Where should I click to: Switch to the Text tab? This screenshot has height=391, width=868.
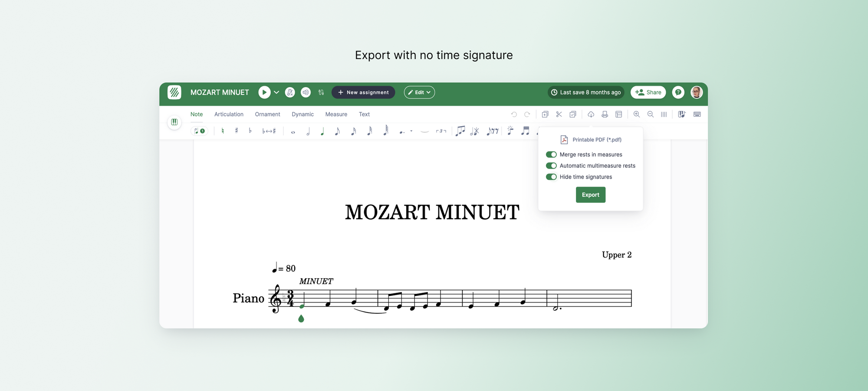(x=364, y=114)
